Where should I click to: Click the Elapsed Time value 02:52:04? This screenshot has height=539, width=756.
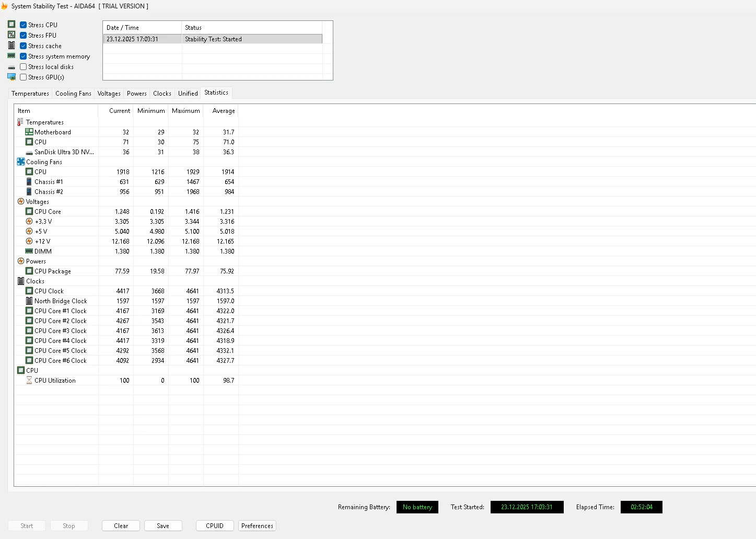click(642, 507)
